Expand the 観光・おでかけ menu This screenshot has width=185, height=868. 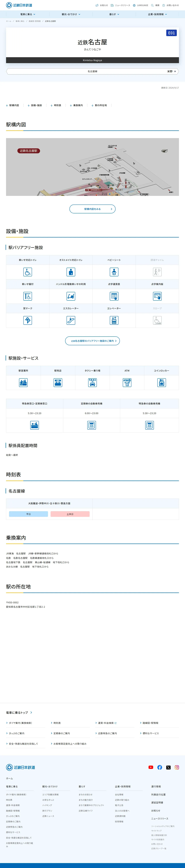(71, 14)
